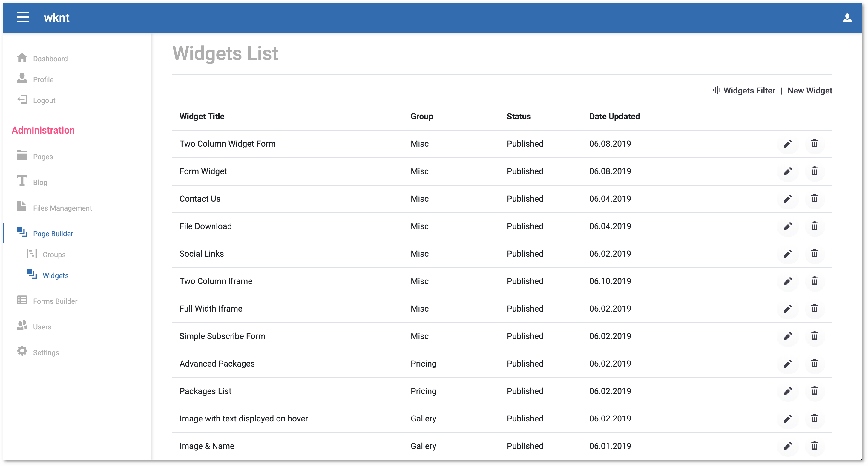Select Logout in sidebar
Viewport: 868px width, 466px height.
click(36, 100)
